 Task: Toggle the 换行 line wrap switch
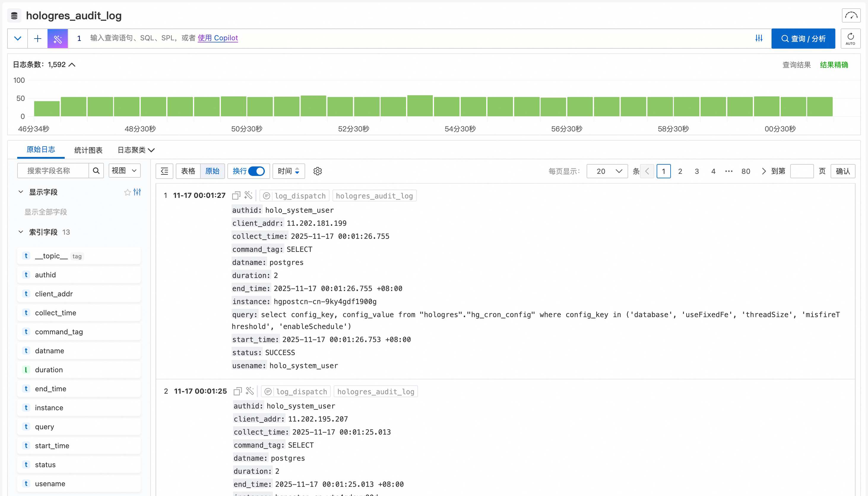(x=256, y=171)
